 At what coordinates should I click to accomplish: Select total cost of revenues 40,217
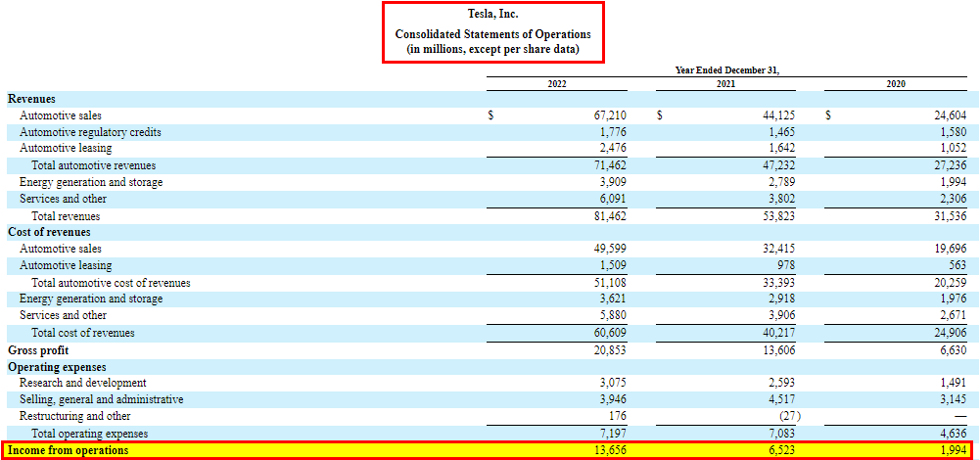(778, 333)
